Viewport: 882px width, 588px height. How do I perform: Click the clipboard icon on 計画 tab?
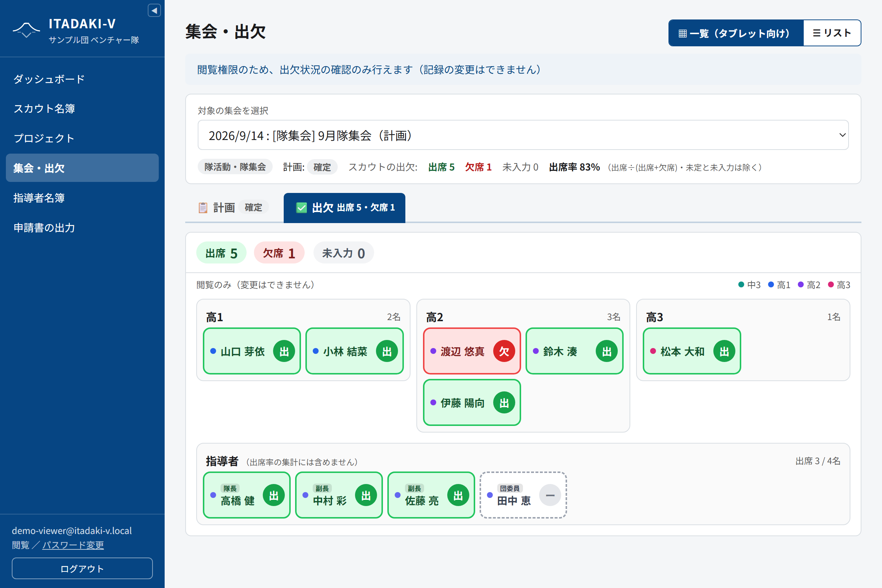coord(203,207)
